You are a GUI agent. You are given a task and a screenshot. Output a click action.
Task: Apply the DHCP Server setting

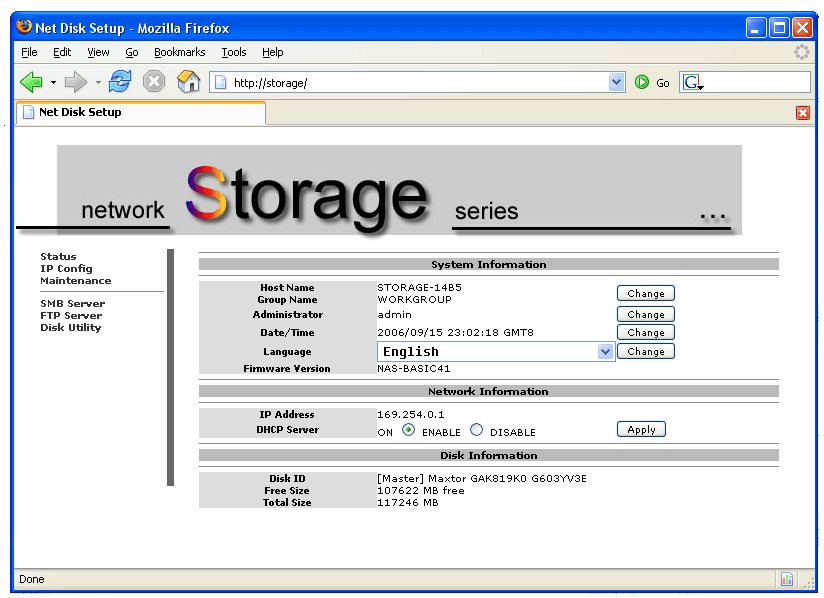641,430
